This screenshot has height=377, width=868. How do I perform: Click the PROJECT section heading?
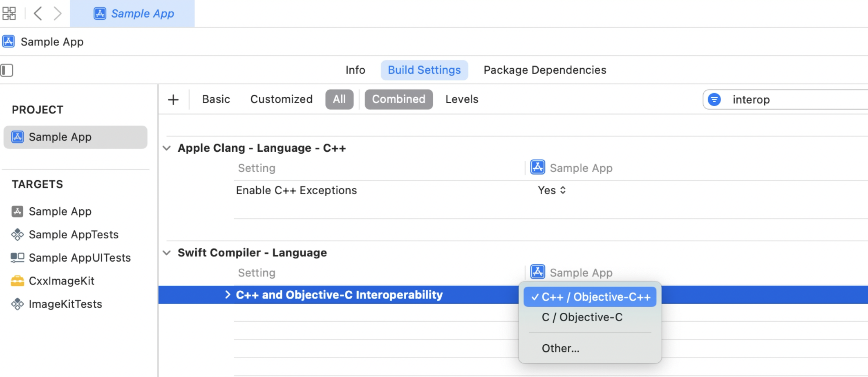(38, 110)
